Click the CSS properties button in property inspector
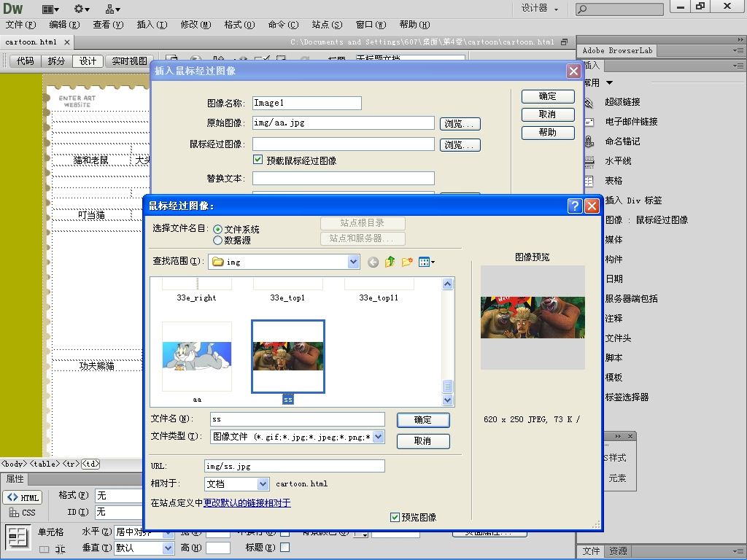The width and height of the screenshot is (747, 560). (x=23, y=513)
